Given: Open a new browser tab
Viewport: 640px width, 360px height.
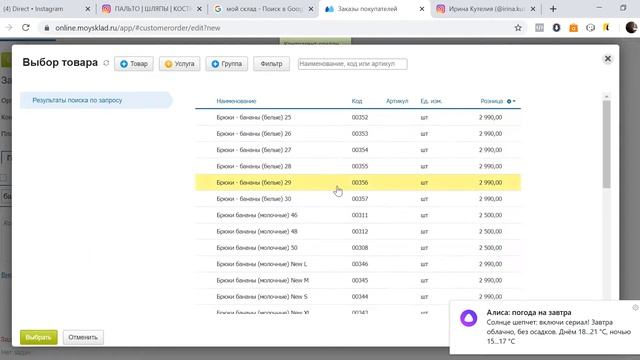Looking at the screenshot, I should click(553, 9).
